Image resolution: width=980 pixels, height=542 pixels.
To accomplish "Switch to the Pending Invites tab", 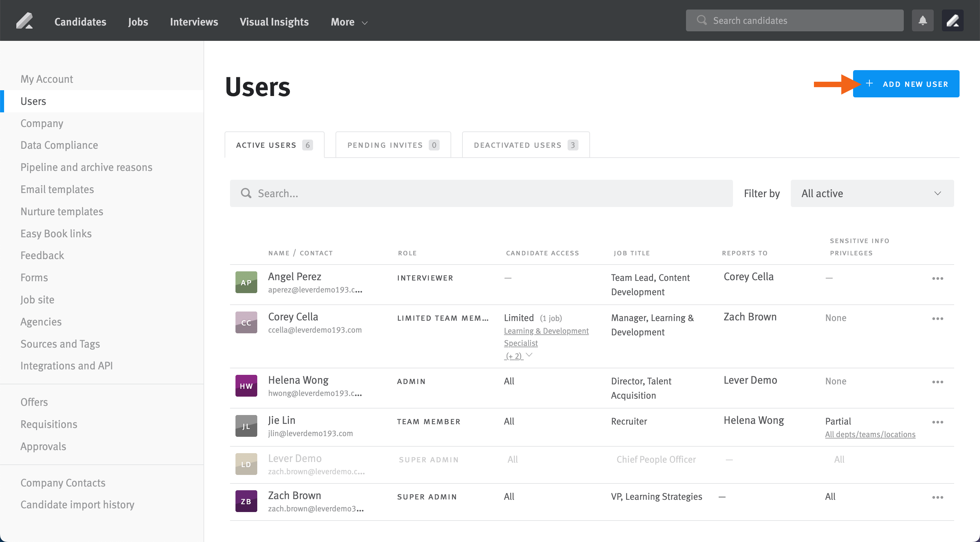I will pos(393,145).
